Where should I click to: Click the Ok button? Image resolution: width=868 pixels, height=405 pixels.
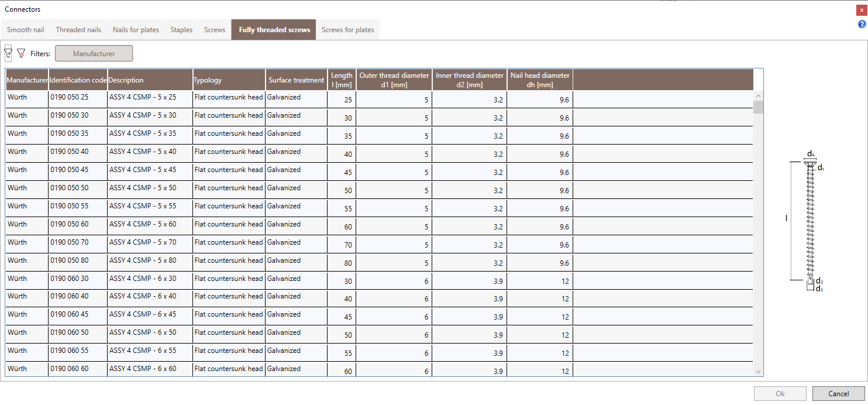[x=780, y=394]
